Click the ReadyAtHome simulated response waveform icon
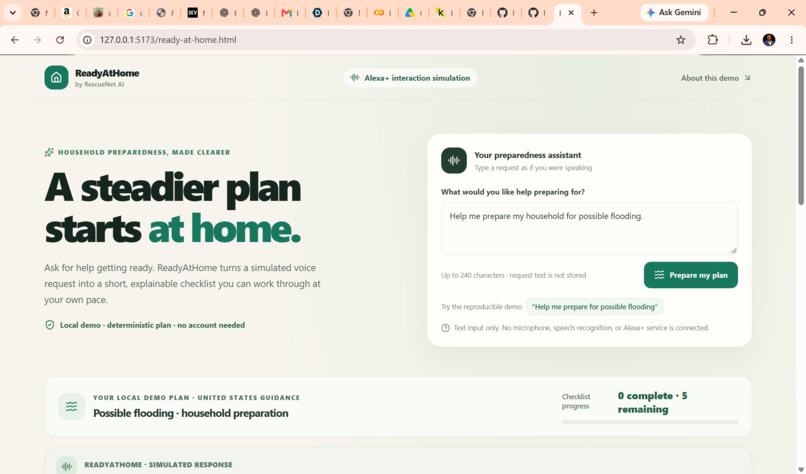The height and width of the screenshot is (474, 806). tap(67, 466)
